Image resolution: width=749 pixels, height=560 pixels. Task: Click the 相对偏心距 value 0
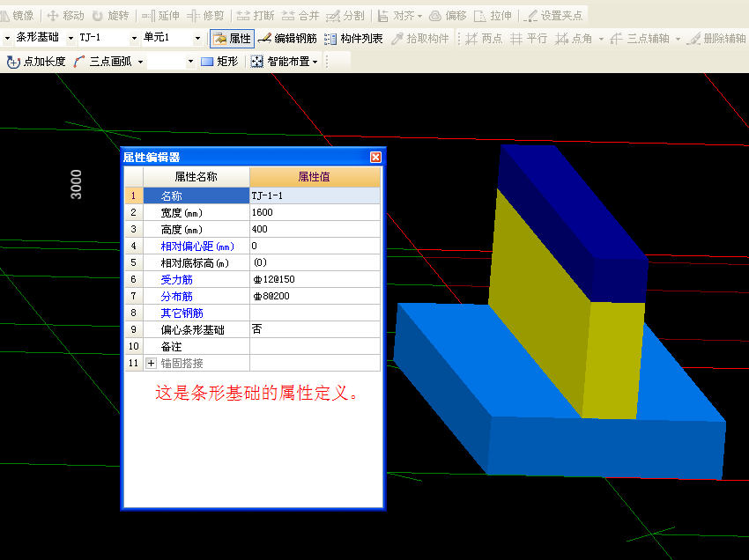315,246
